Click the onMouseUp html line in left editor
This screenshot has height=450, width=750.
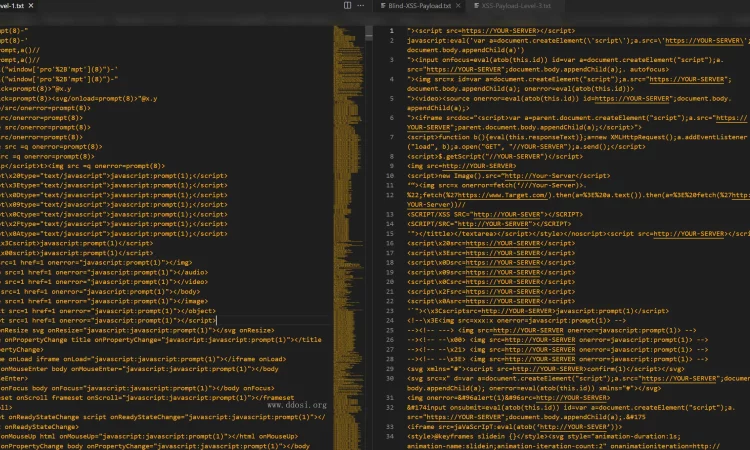pyautogui.click(x=149, y=436)
